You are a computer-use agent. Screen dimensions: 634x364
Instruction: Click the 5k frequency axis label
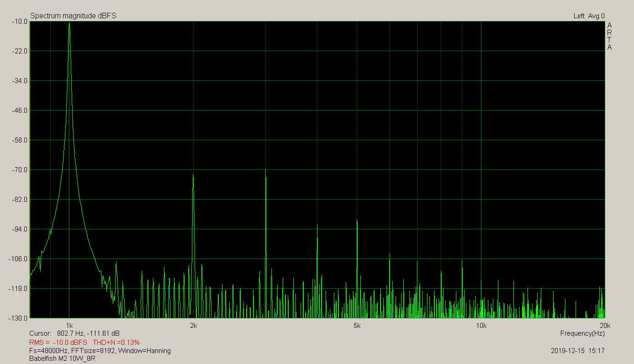(357, 325)
